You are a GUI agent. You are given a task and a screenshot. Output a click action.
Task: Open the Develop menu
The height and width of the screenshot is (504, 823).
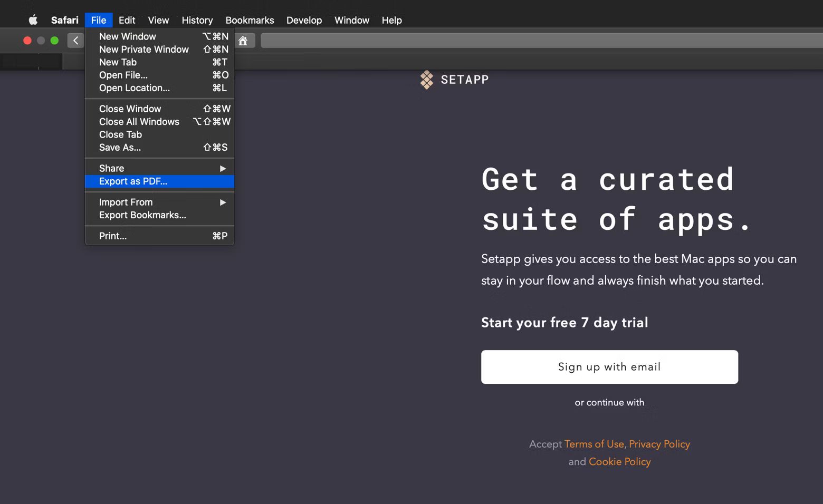pos(304,20)
